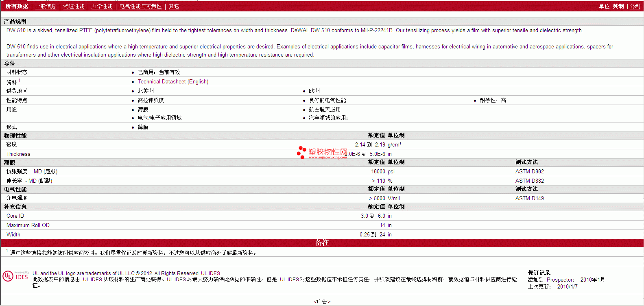Jump to the 其它 tab
The width and height of the screenshot is (644, 306).
174,6
